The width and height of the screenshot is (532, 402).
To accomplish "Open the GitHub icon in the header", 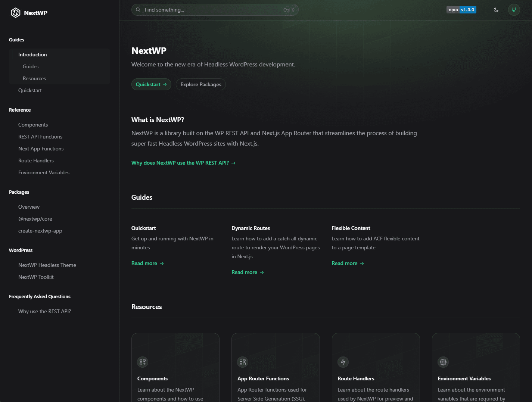I will tap(514, 10).
